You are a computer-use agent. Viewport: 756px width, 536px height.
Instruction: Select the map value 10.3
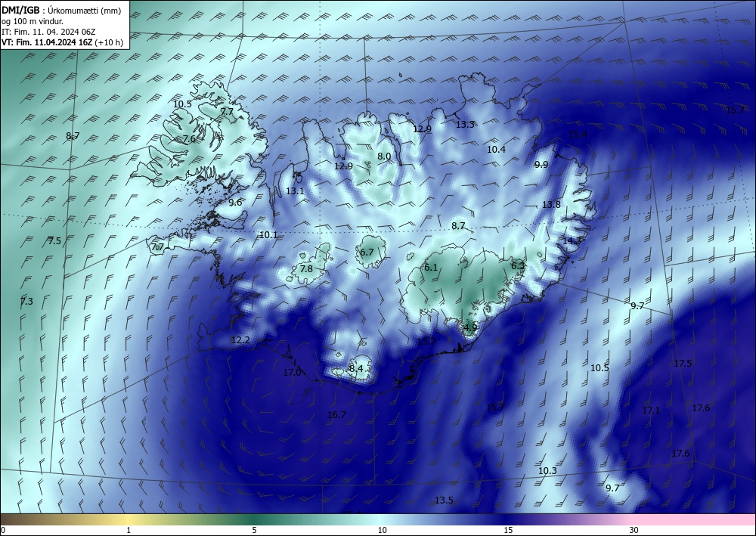click(x=547, y=471)
